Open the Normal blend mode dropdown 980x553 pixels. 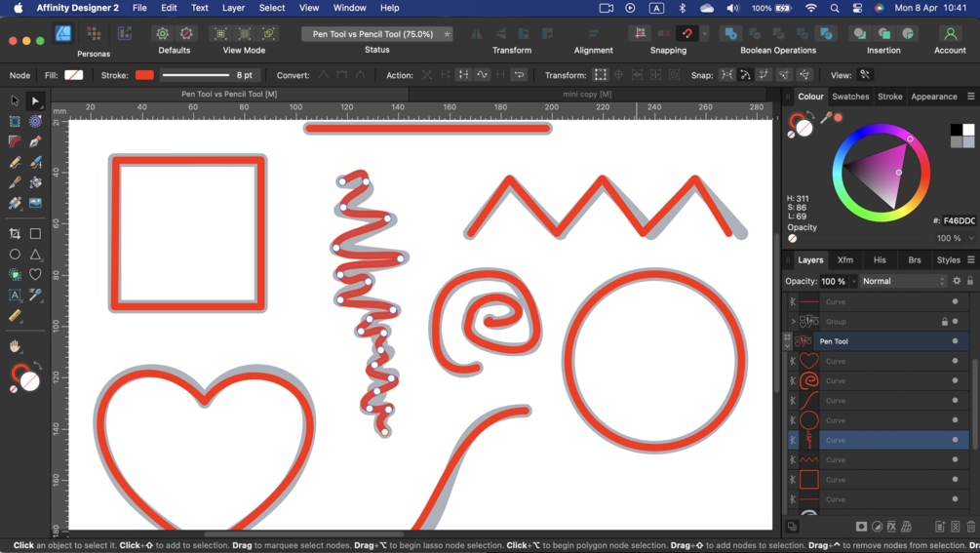[904, 281]
